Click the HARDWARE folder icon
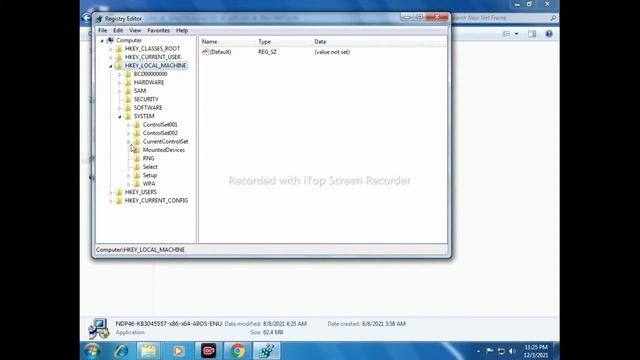The height and width of the screenshot is (360, 640). [128, 82]
